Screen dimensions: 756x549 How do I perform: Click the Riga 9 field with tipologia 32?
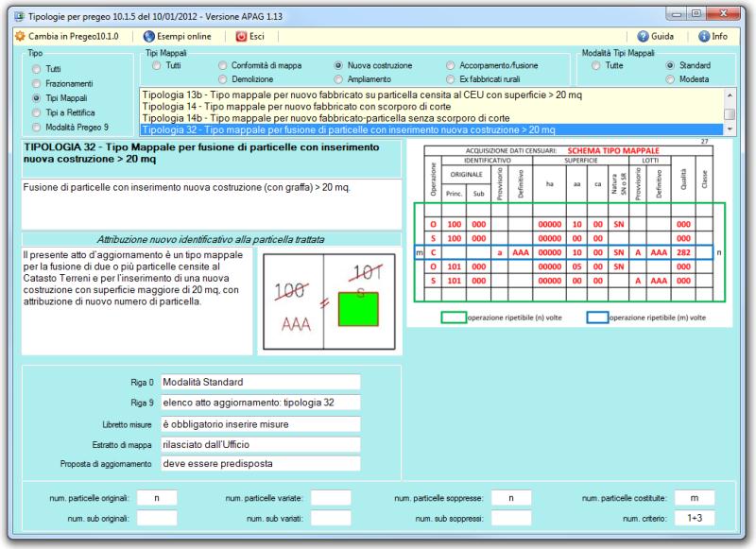[261, 403]
